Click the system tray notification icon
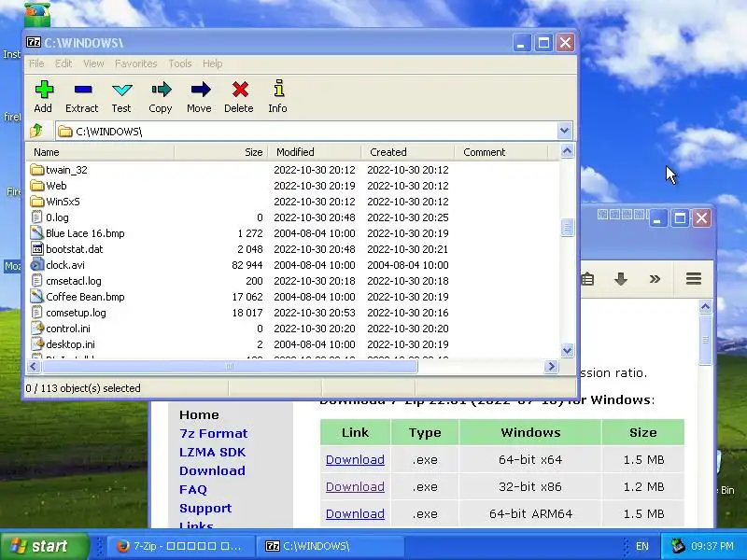Screen dimensions: 747x560 (x=677, y=546)
